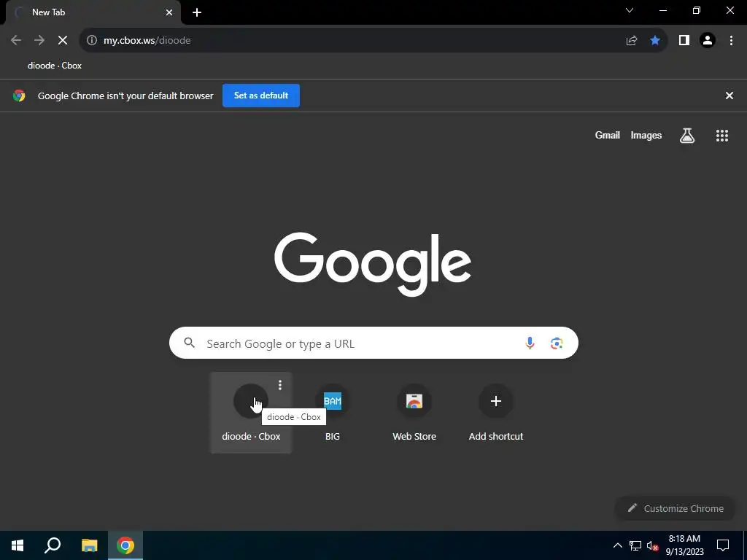
Task: Set Chrome as default browser
Action: [x=261, y=96]
